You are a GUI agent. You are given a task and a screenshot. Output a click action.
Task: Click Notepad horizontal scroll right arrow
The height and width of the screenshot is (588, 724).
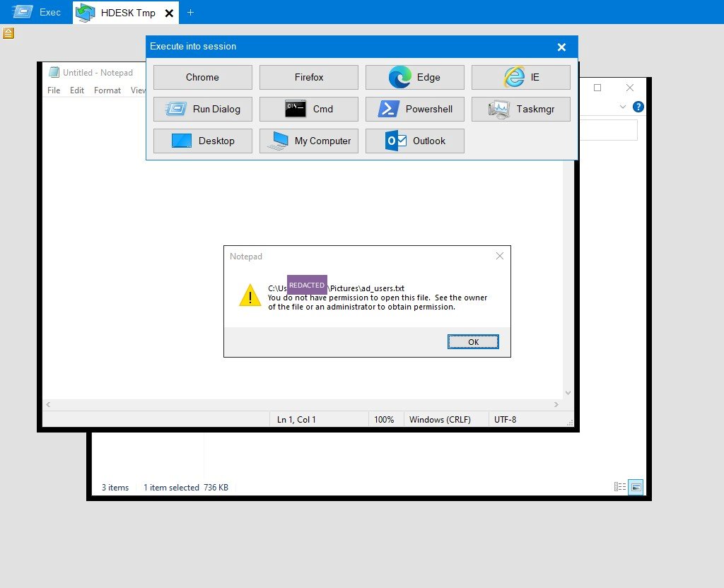click(x=556, y=405)
